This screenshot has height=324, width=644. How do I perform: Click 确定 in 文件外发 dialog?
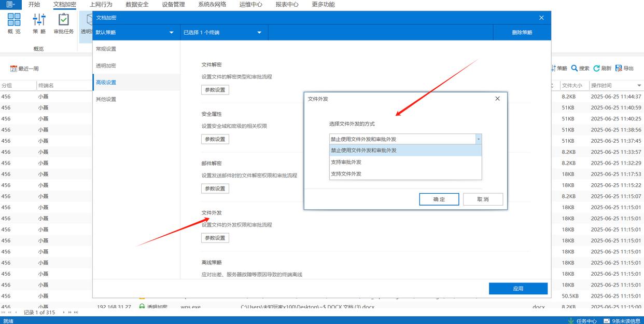(439, 199)
